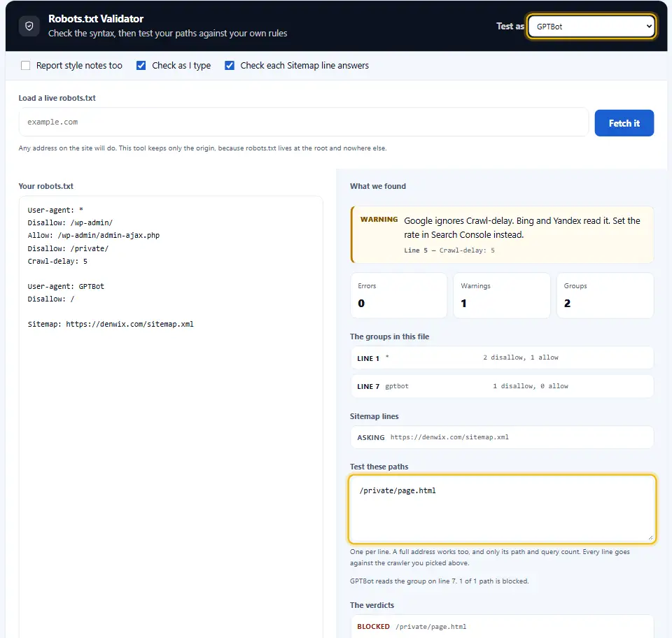This screenshot has width=672, height=638.
Task: Open the Test as crawler dropdown
Action: point(591,27)
